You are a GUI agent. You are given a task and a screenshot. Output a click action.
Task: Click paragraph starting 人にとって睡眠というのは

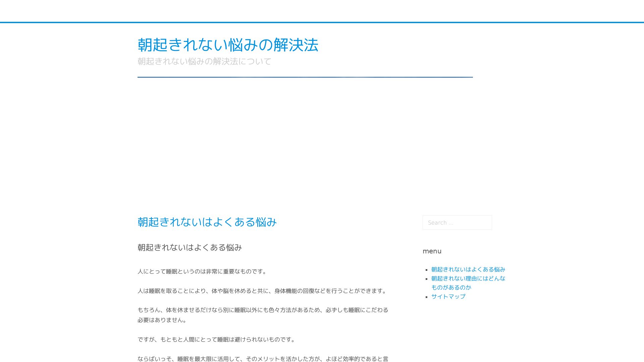[203, 271]
